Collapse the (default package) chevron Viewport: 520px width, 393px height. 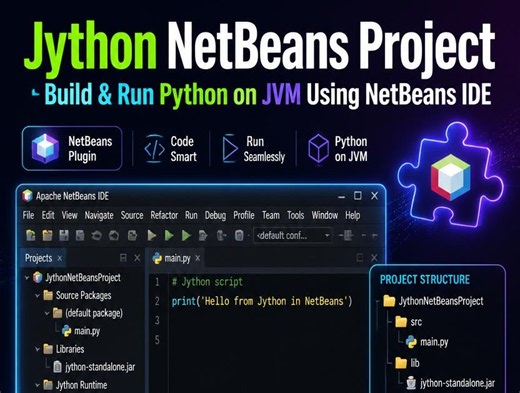click(47, 313)
